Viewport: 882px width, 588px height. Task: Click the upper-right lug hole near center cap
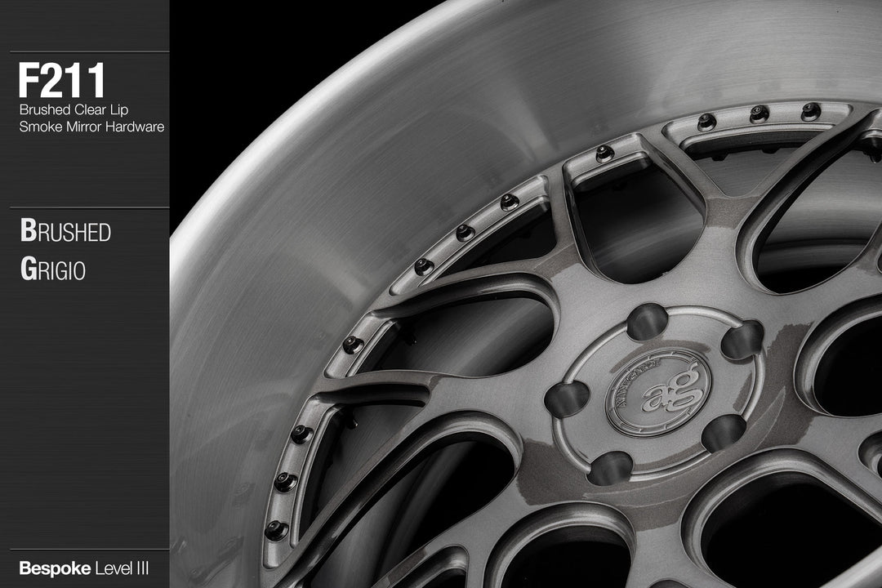[742, 339]
